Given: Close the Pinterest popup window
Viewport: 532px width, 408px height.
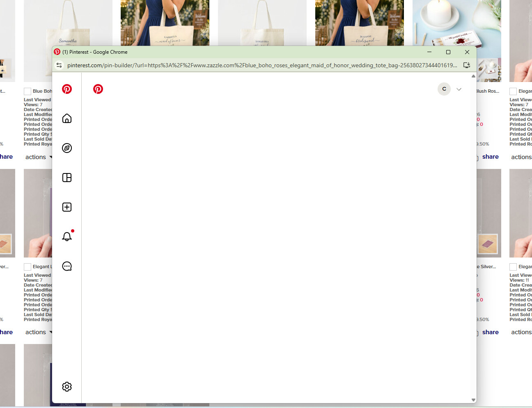Looking at the screenshot, I should pos(467,52).
